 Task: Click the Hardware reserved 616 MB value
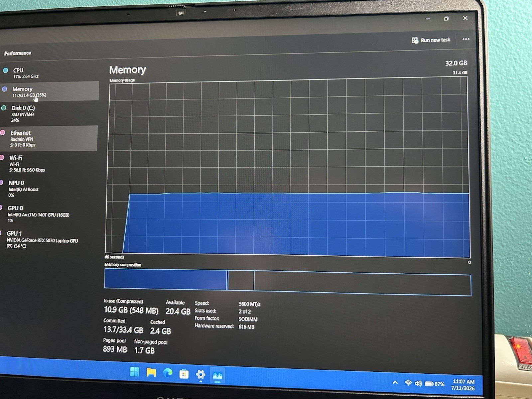[246, 327]
